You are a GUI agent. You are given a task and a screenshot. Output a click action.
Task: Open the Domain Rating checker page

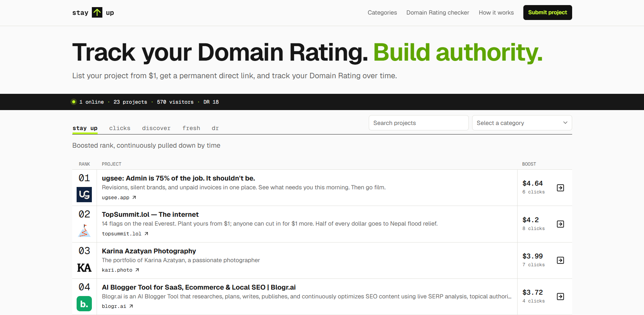tap(438, 13)
